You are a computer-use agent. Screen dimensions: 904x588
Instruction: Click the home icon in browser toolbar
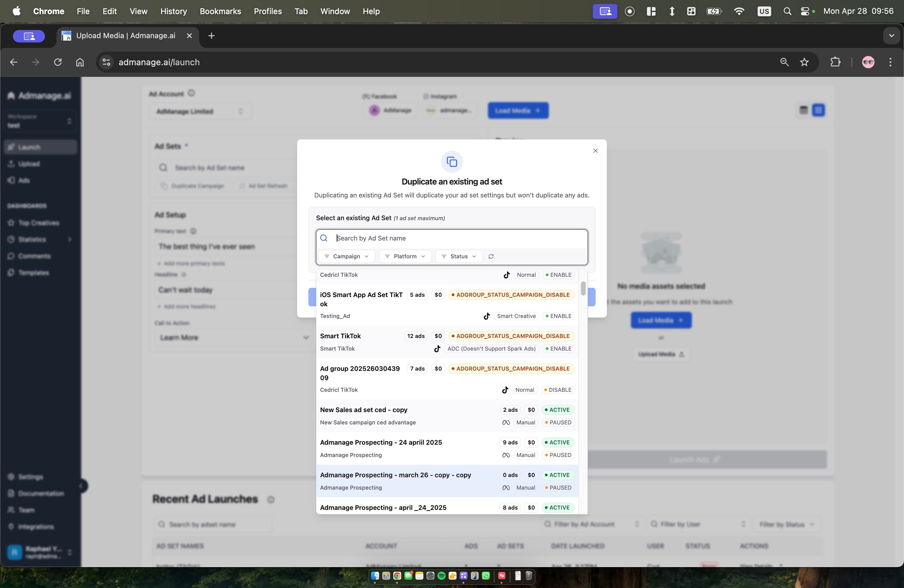pos(80,62)
